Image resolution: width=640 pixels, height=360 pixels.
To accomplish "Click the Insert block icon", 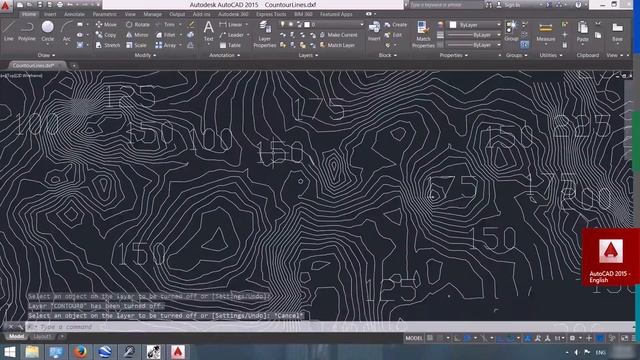I will point(374,31).
